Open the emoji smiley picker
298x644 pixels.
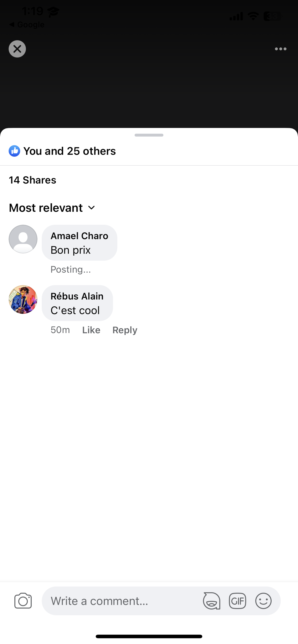point(263,601)
